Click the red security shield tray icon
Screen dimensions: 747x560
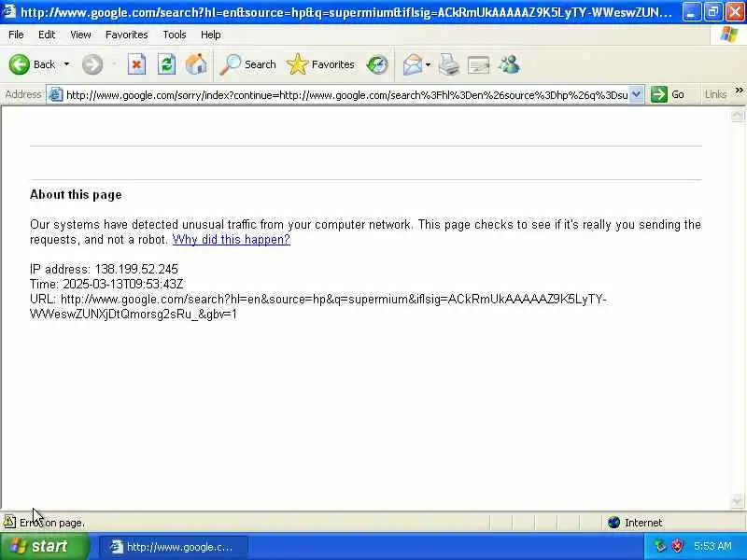677,546
